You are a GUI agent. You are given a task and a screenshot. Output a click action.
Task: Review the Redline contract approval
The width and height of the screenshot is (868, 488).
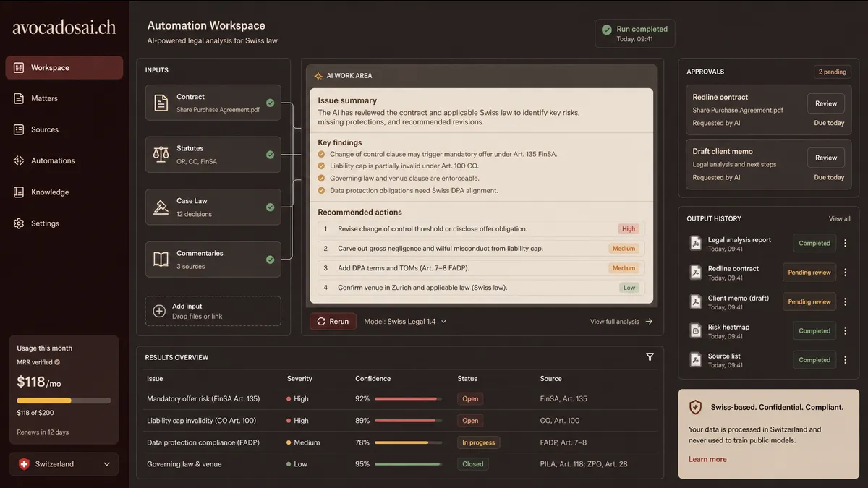(826, 103)
